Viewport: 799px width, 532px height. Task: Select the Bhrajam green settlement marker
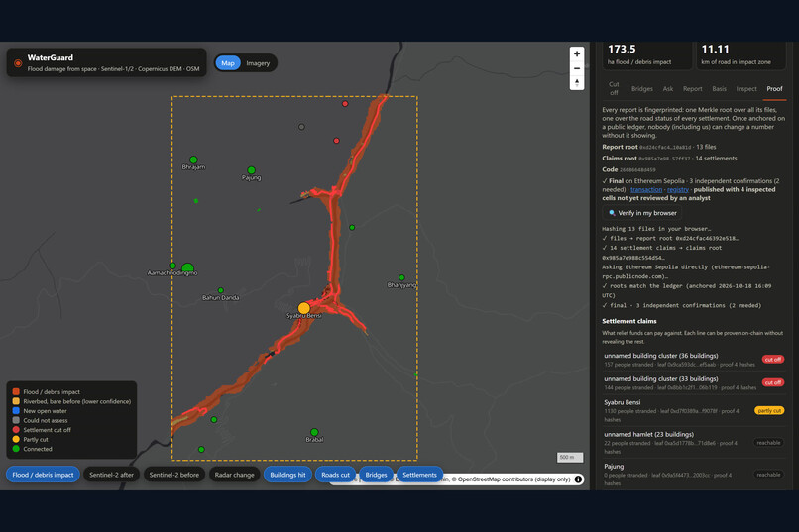click(193, 160)
